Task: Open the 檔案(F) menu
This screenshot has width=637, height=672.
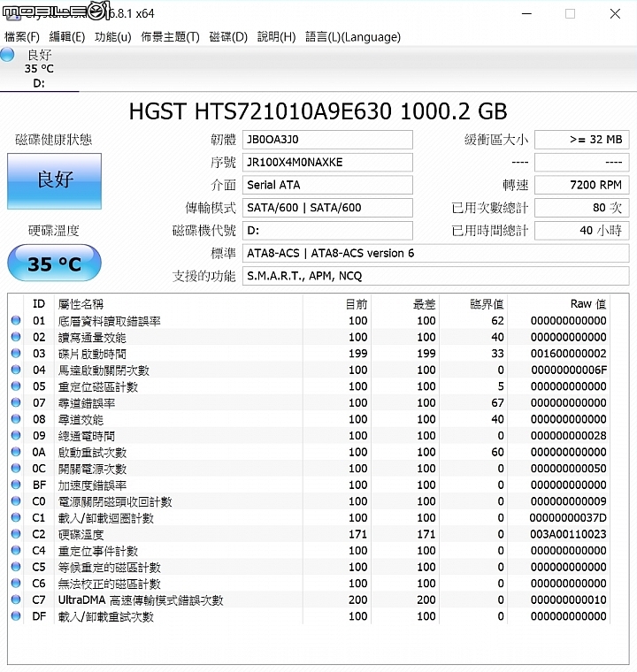Action: point(22,37)
